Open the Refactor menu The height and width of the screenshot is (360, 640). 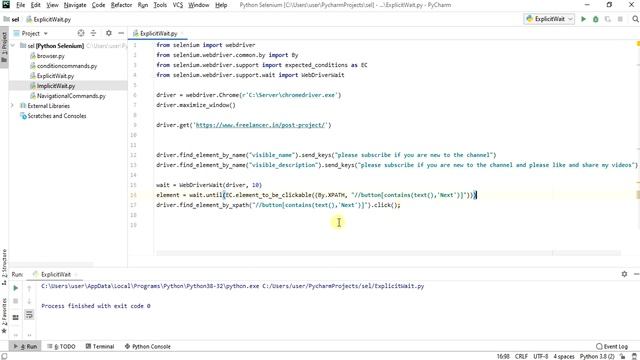[x=121, y=5]
